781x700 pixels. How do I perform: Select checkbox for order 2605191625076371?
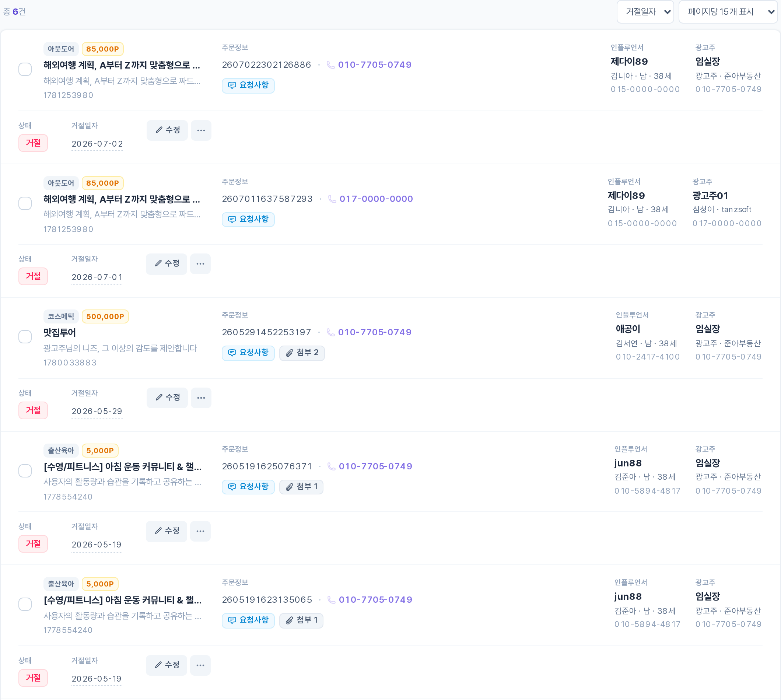point(25,471)
